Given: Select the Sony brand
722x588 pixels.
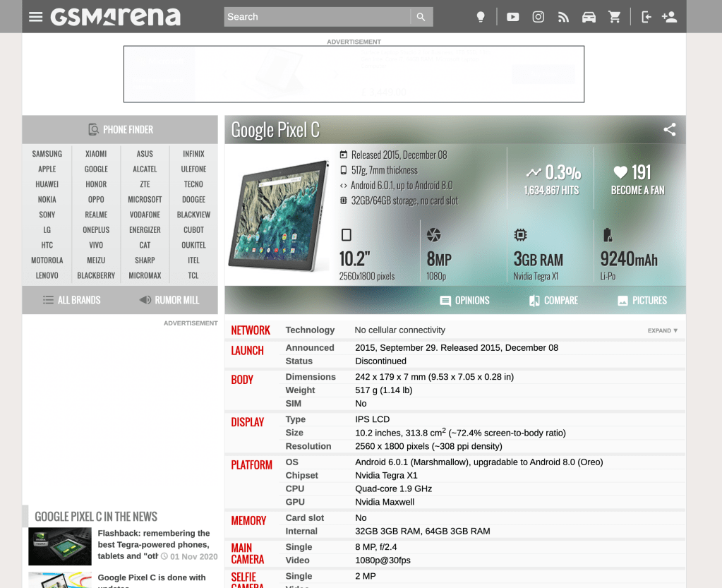Looking at the screenshot, I should click(47, 215).
